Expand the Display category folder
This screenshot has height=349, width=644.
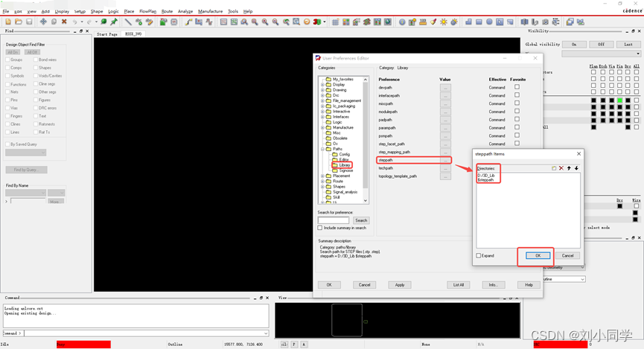pos(322,85)
